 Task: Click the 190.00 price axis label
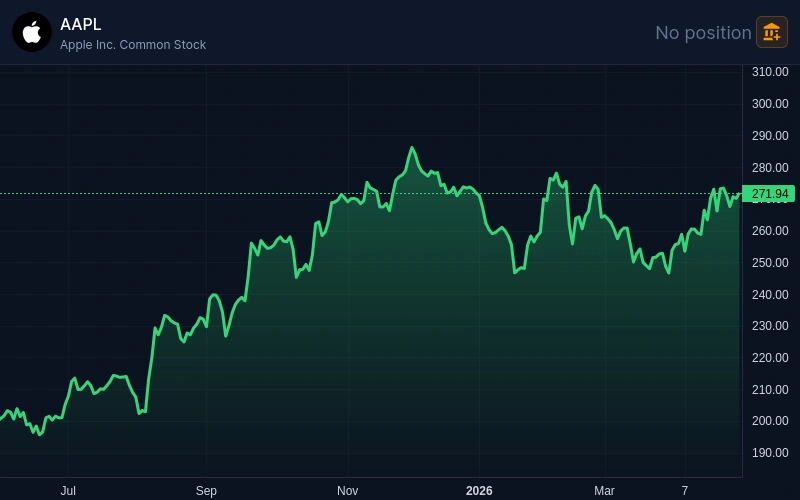(x=770, y=453)
